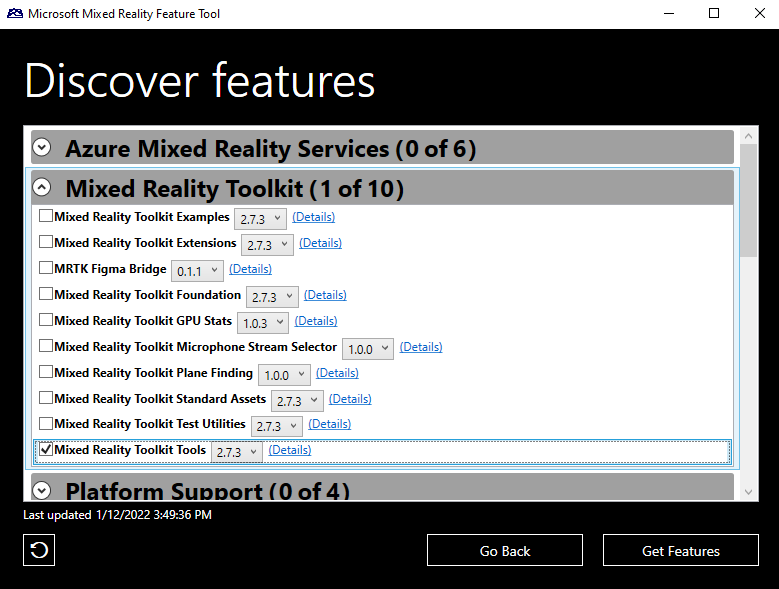Open Details link for Standard Assets
The image size is (779, 589).
[x=350, y=399]
